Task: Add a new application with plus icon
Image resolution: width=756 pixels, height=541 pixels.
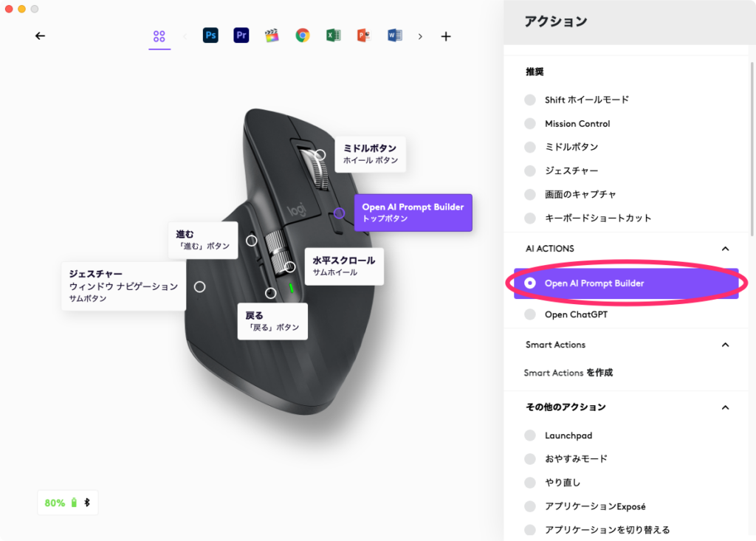Action: click(446, 36)
